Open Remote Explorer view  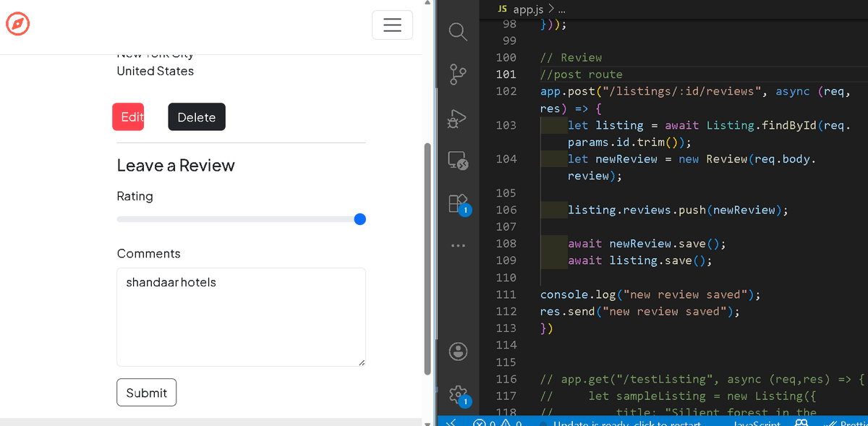(x=458, y=160)
